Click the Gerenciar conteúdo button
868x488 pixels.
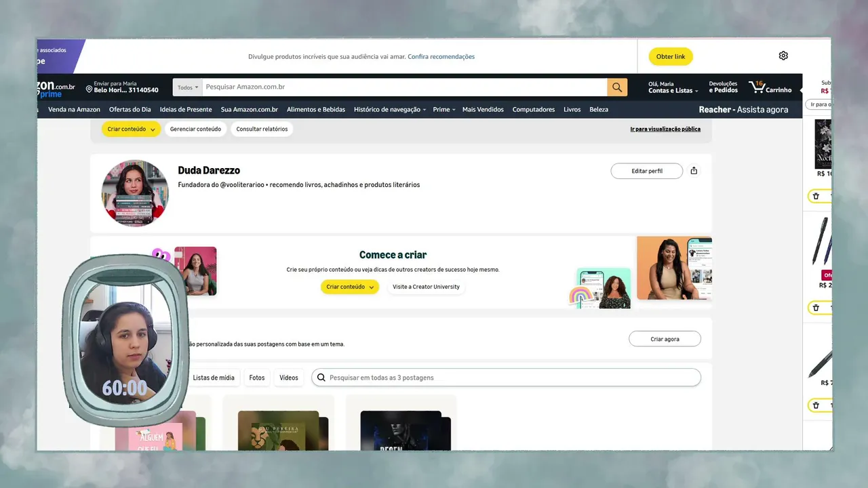pos(195,129)
